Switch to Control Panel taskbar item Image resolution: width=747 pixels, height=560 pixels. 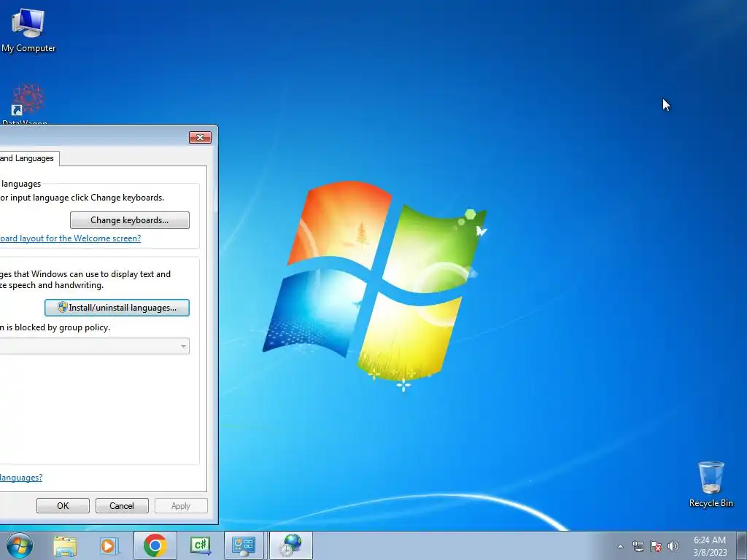(244, 545)
